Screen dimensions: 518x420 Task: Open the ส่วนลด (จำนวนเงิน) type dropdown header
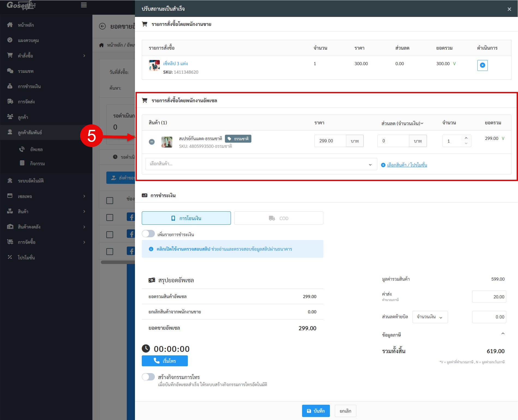(402, 123)
